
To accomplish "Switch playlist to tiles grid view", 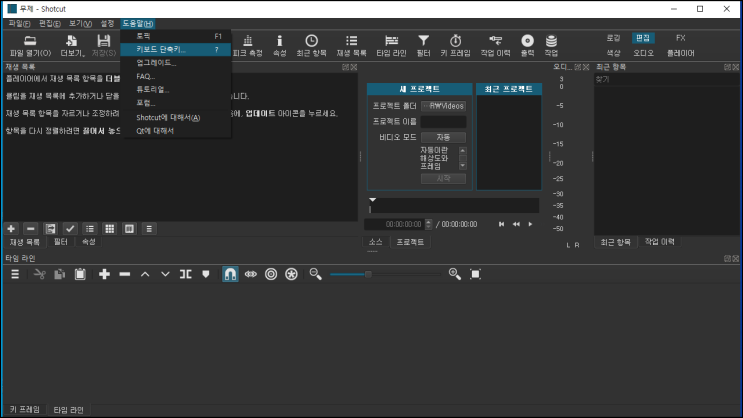I will point(109,229).
